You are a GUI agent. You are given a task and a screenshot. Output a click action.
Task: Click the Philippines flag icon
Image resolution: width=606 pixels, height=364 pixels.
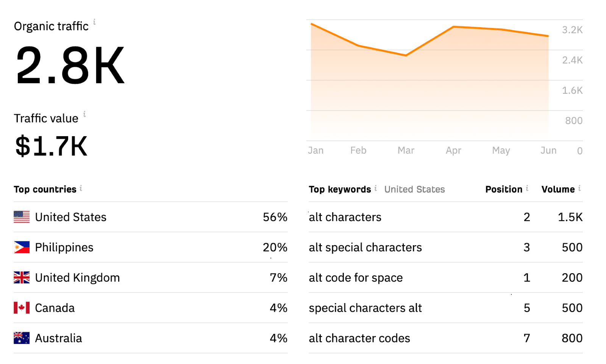click(x=22, y=247)
